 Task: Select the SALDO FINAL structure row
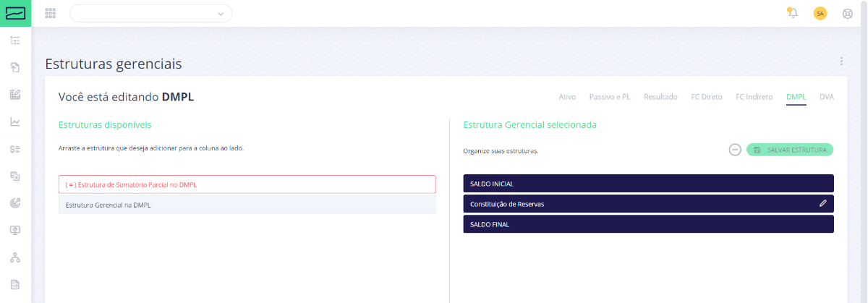pos(647,224)
